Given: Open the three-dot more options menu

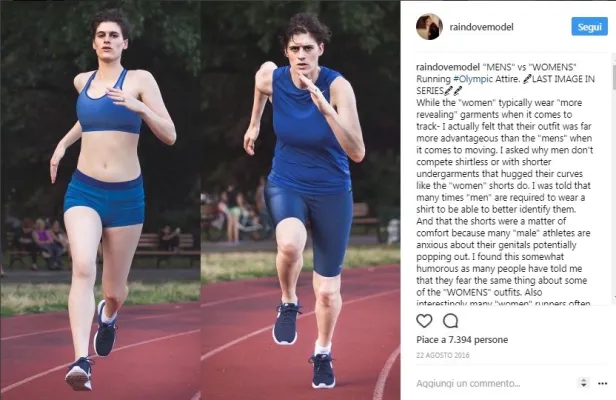Looking at the screenshot, I should point(602,383).
